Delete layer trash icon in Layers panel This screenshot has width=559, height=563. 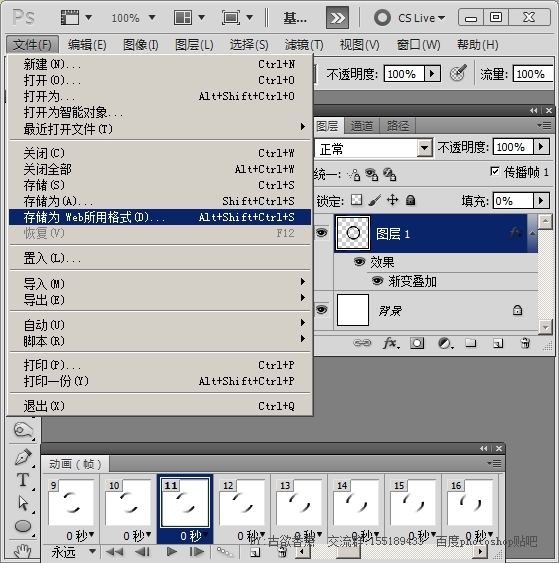click(525, 343)
